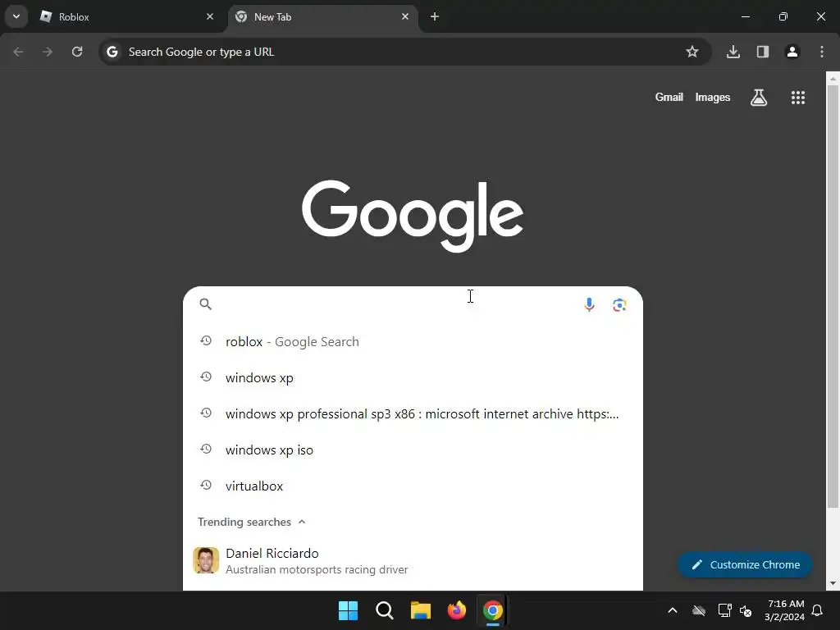
Task: Open the notifications bell
Action: [818, 610]
